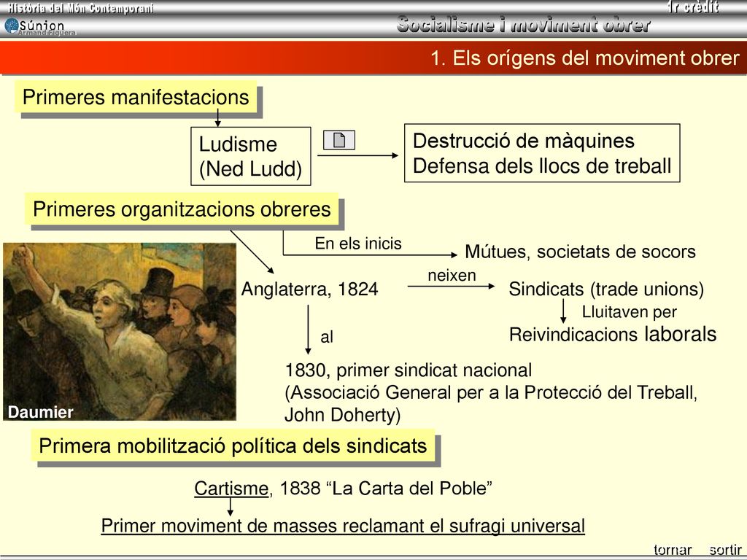Click the '1r crèdit' header label
Viewport: 747px width, 560px height.
click(694, 7)
